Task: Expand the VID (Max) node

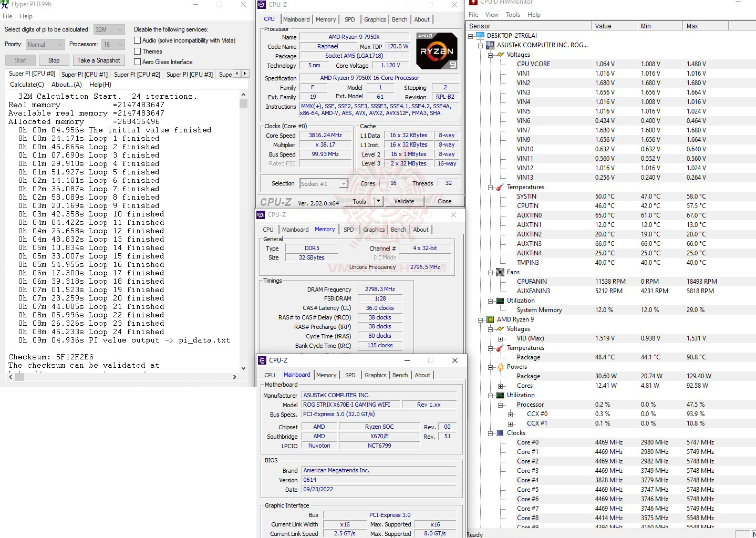Action: point(500,339)
